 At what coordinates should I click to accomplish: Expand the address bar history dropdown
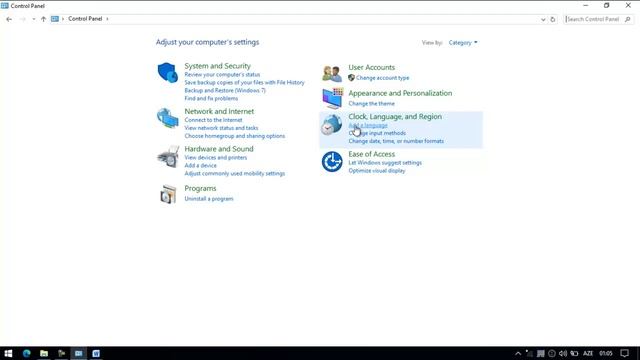point(543,19)
